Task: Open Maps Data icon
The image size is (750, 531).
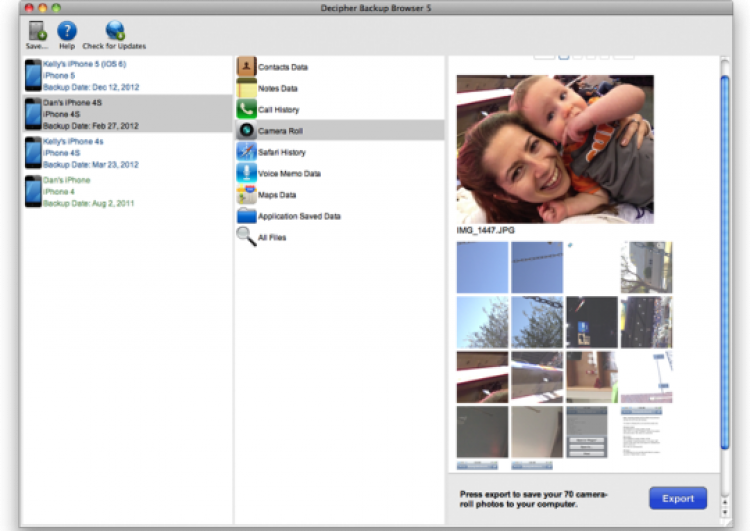Action: (x=246, y=194)
